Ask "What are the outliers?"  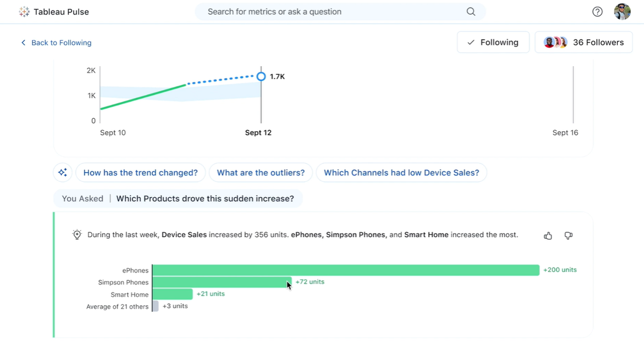click(x=261, y=173)
